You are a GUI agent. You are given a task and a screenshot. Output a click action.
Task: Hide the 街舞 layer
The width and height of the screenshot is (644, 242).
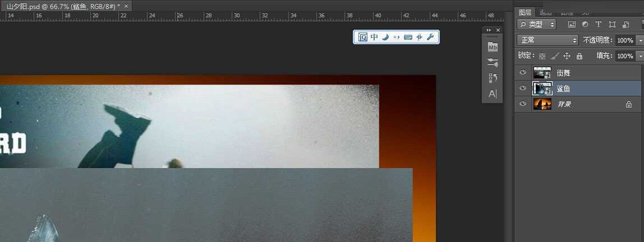[x=523, y=73]
